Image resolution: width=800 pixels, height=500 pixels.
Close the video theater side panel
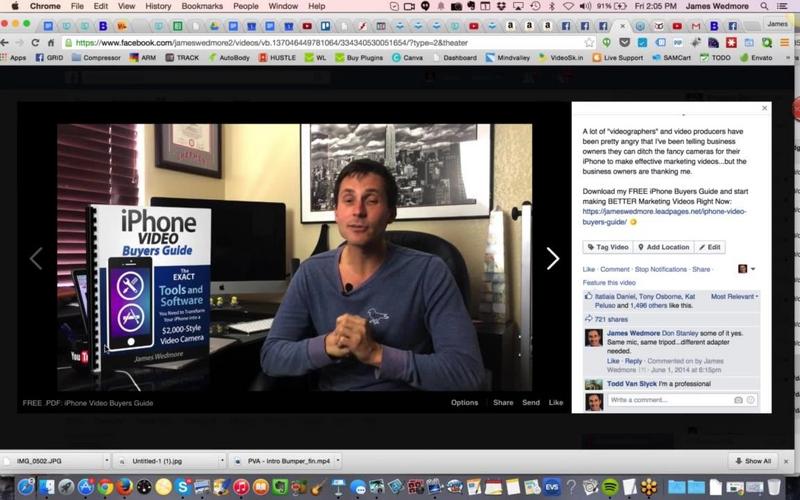tap(764, 108)
